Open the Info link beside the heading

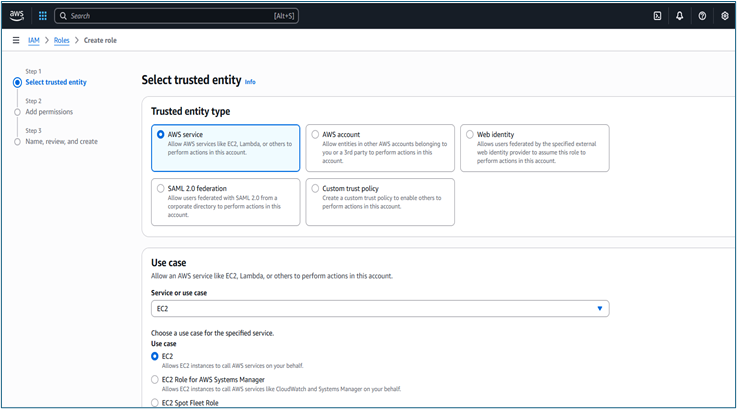pos(250,82)
